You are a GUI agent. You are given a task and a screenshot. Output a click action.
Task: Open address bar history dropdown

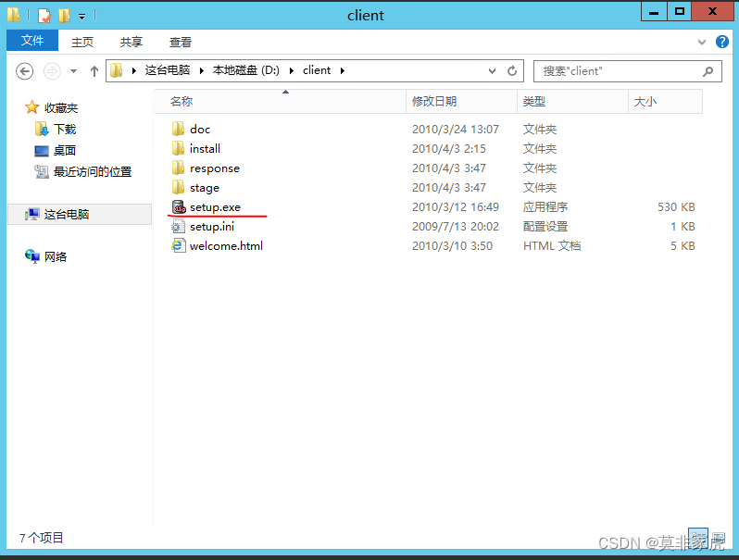click(492, 70)
